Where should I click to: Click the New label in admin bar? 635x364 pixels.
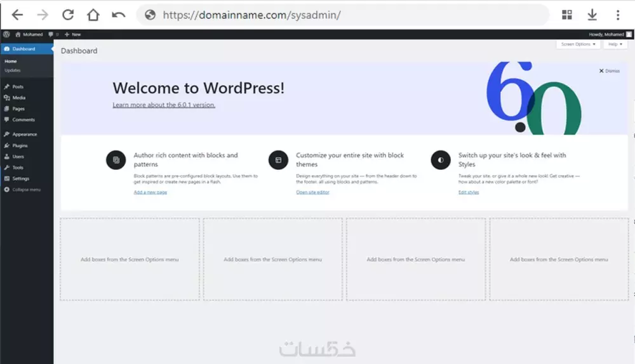coord(76,34)
